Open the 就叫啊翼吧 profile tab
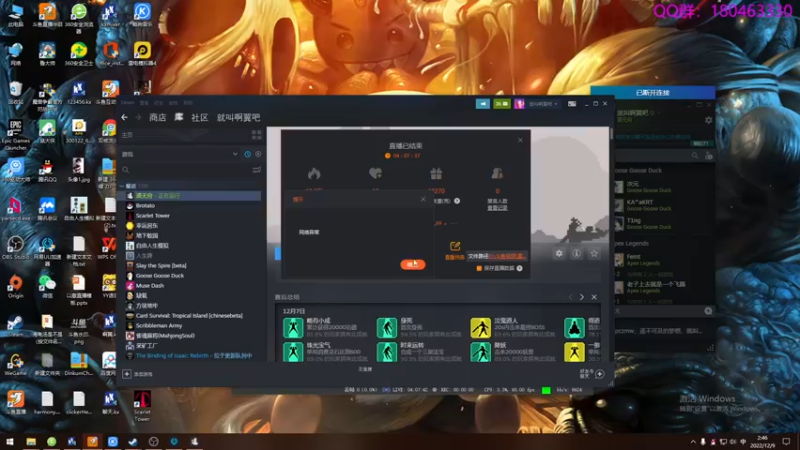This screenshot has height=450, width=800. (238, 117)
